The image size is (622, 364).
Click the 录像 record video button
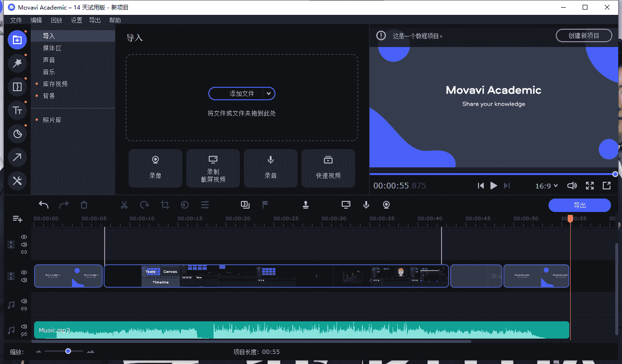(x=155, y=168)
